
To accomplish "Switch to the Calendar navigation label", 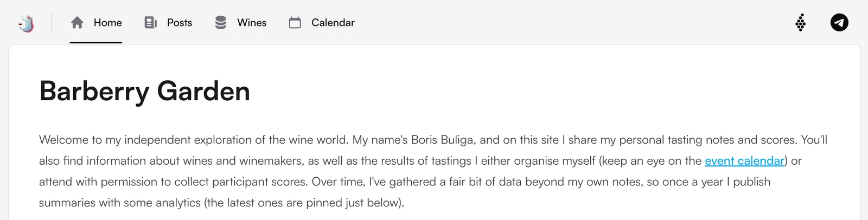I will coord(333,23).
